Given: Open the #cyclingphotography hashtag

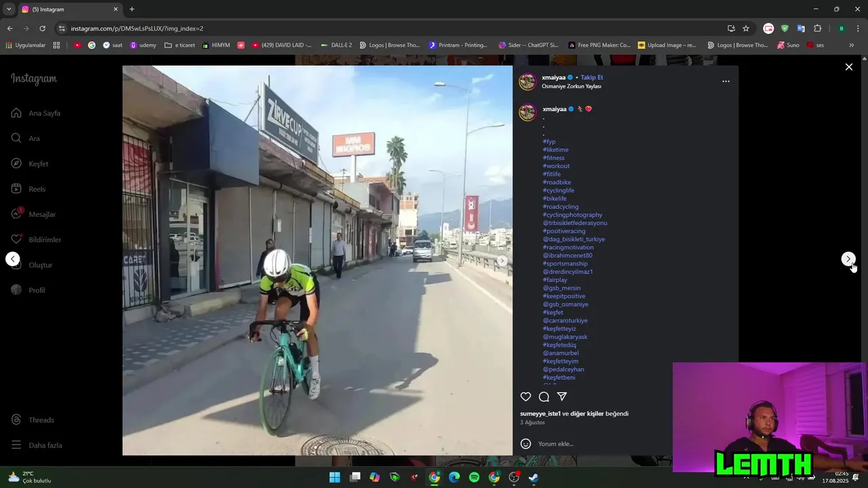Looking at the screenshot, I should point(572,215).
